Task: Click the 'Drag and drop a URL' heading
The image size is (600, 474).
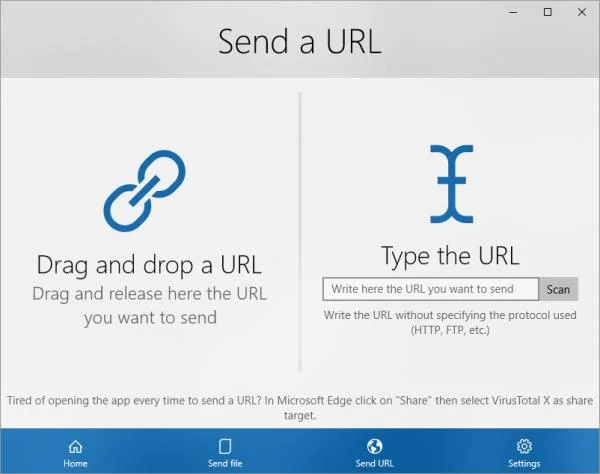Action: (x=149, y=265)
